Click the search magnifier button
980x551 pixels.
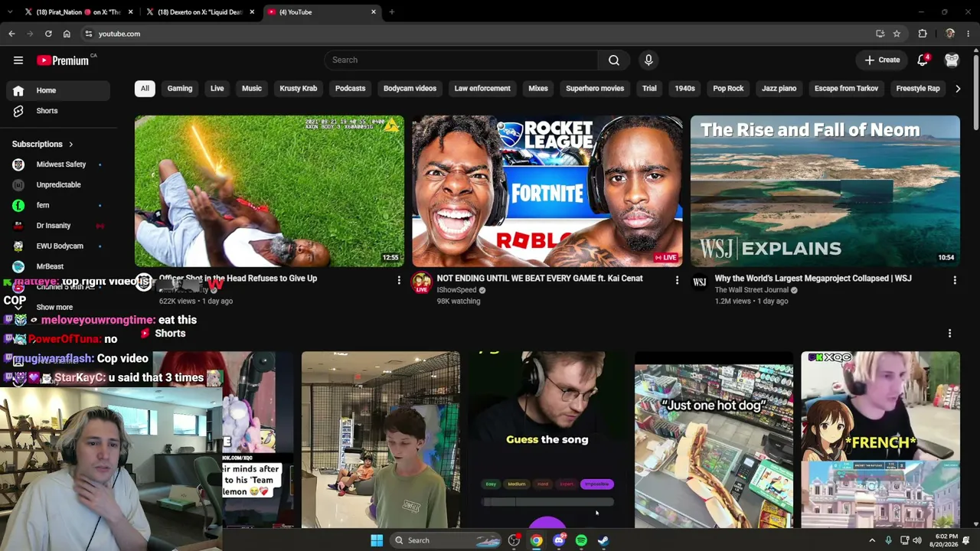(x=614, y=60)
